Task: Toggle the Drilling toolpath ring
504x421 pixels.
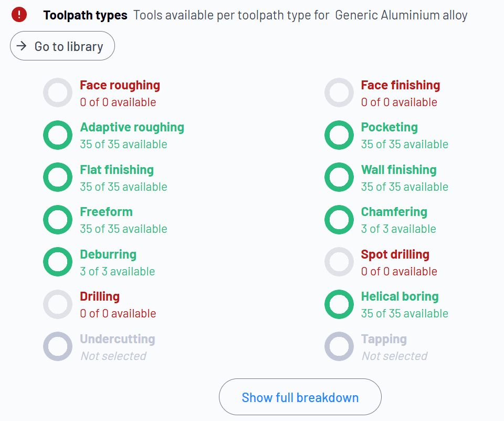Action: [x=58, y=304]
